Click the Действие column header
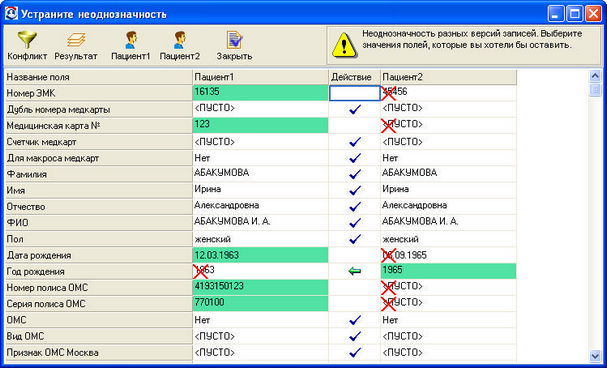Image resolution: width=607 pixels, height=368 pixels. 354,77
